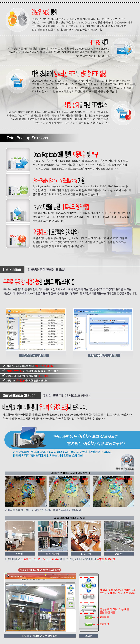Click the up arrow on the remote pad
Viewport: 140px width, 644px height.
(x=89, y=580)
